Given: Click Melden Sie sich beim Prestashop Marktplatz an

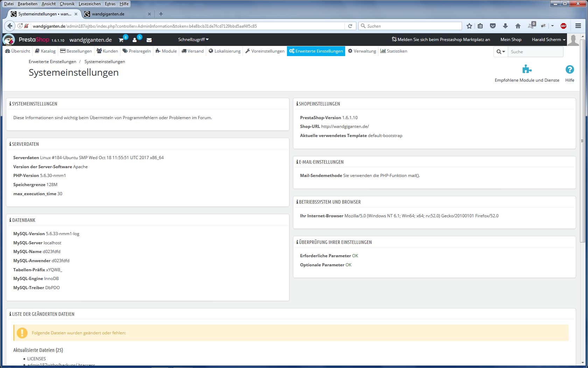Looking at the screenshot, I should 441,40.
